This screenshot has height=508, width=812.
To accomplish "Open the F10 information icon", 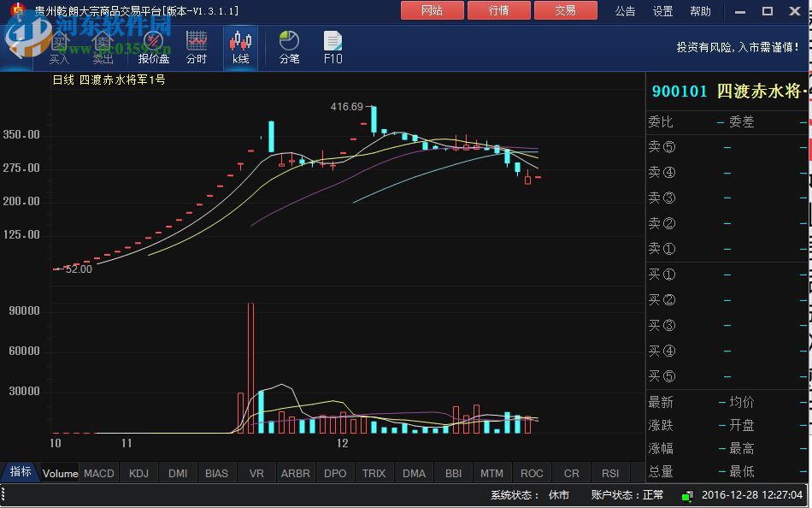I will (333, 47).
